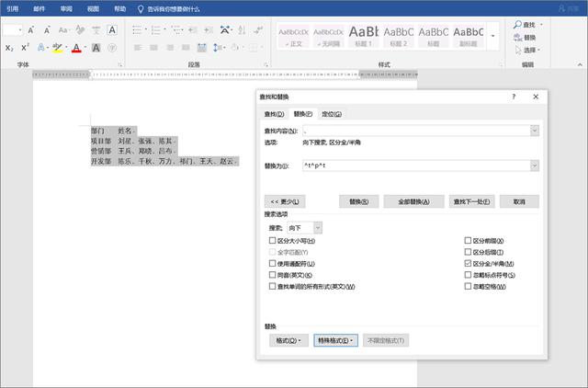The width and height of the screenshot is (588, 388).
Task: Uncheck match full/half width checkbox
Action: point(468,264)
